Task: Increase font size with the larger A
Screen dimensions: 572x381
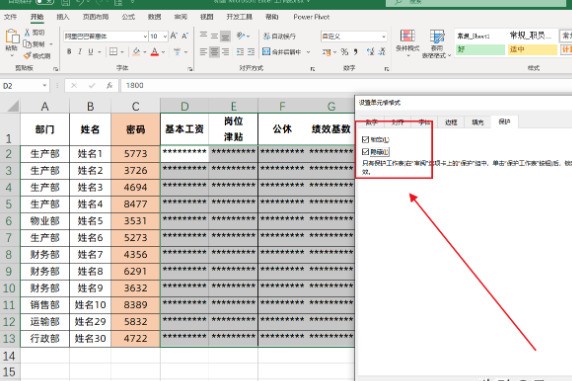Action: pos(174,36)
